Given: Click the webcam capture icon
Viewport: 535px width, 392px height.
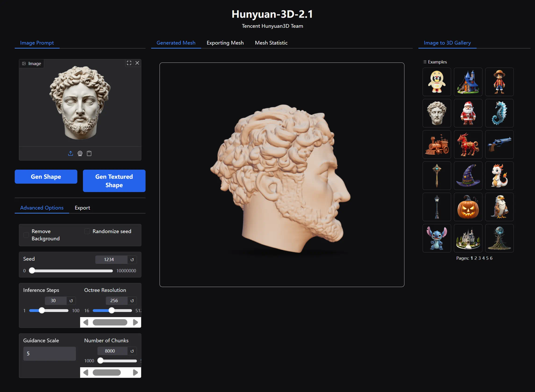Looking at the screenshot, I should pyautogui.click(x=80, y=153).
